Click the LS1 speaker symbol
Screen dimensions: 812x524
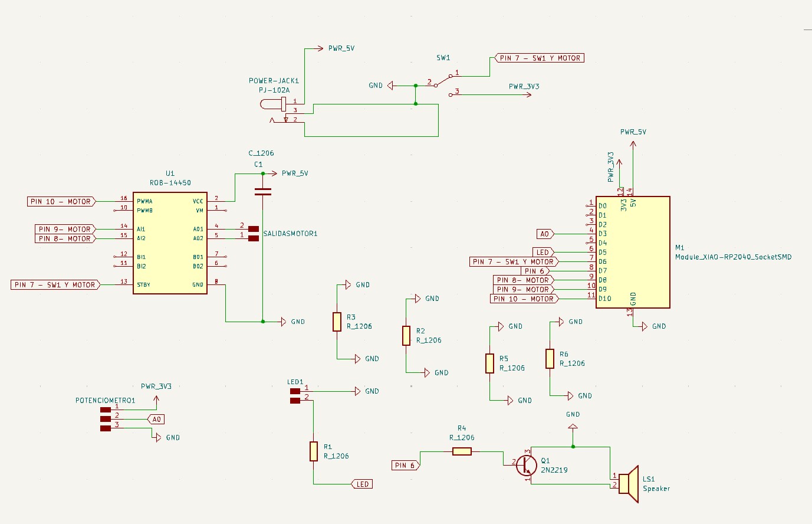pyautogui.click(x=629, y=484)
